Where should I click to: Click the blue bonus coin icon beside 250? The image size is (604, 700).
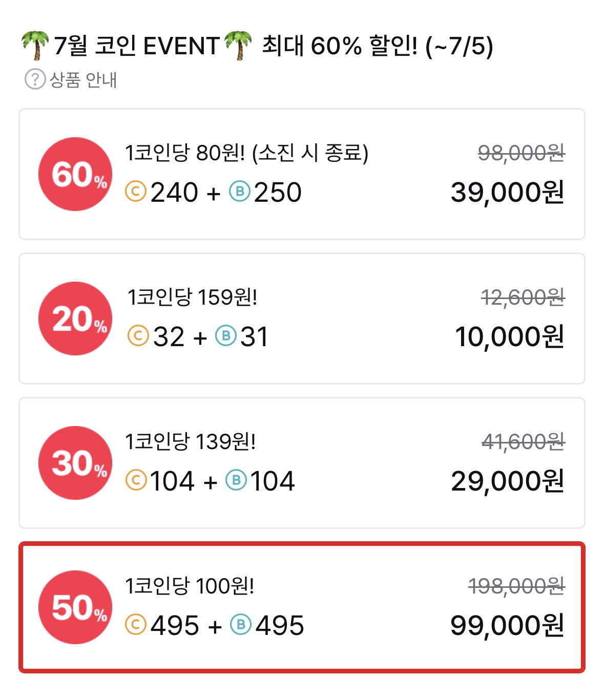click(x=239, y=192)
